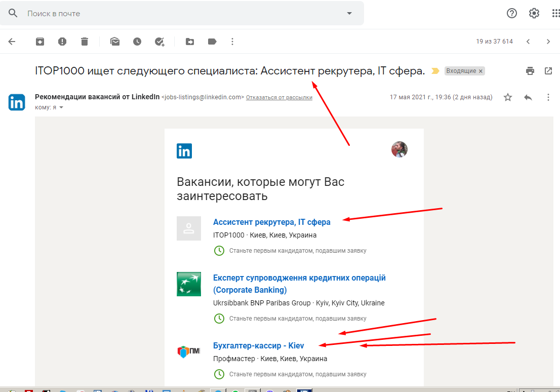The width and height of the screenshot is (560, 392).
Task: Snooze the email with clock icon
Action: (x=137, y=42)
